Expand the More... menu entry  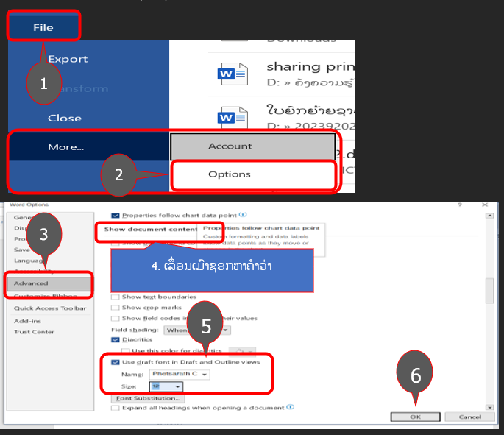tap(65, 147)
